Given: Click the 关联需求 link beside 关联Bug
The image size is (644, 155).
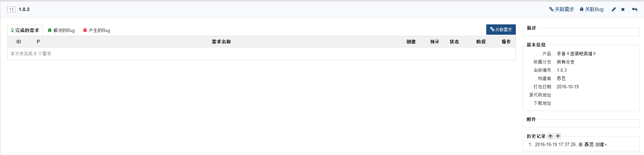Looking at the screenshot, I should (x=562, y=10).
